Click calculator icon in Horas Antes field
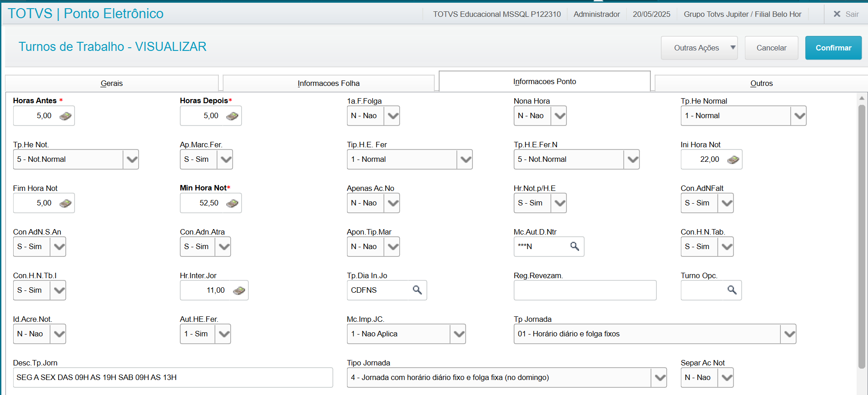This screenshot has width=868, height=395. [x=65, y=116]
